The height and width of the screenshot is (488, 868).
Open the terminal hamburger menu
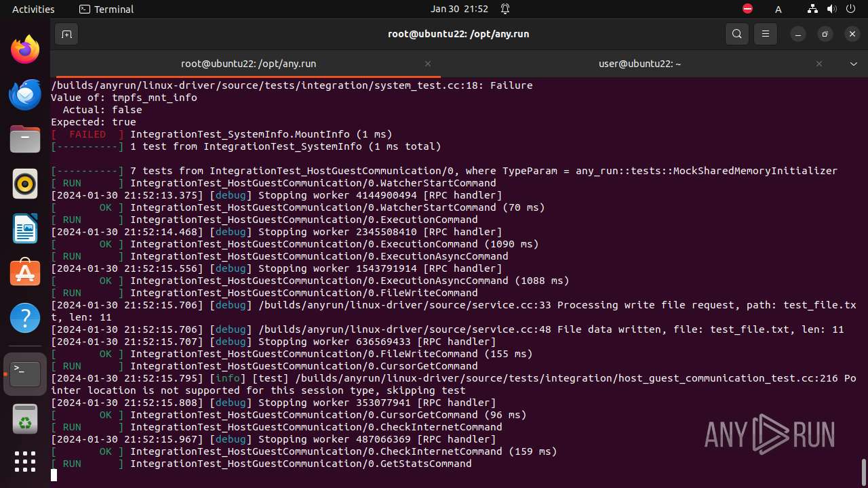pos(766,34)
